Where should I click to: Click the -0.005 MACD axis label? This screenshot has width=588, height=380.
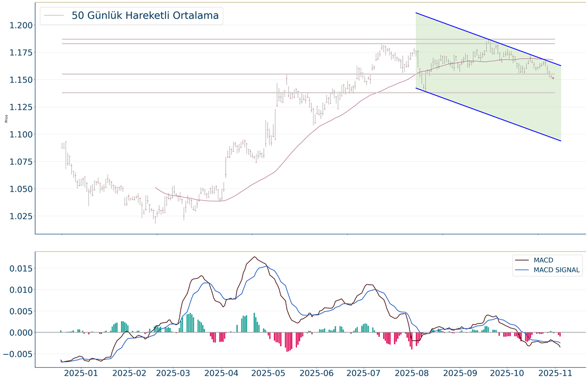click(x=16, y=354)
